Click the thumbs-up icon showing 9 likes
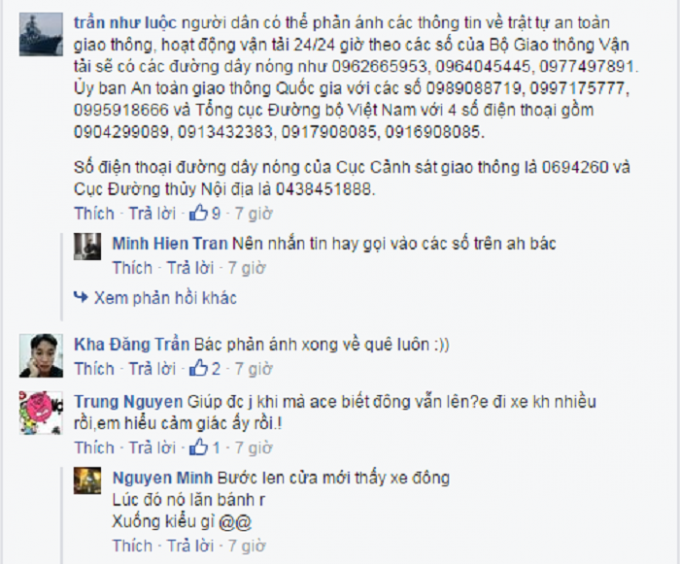Viewport: 680px width, 564px height. click(x=199, y=213)
